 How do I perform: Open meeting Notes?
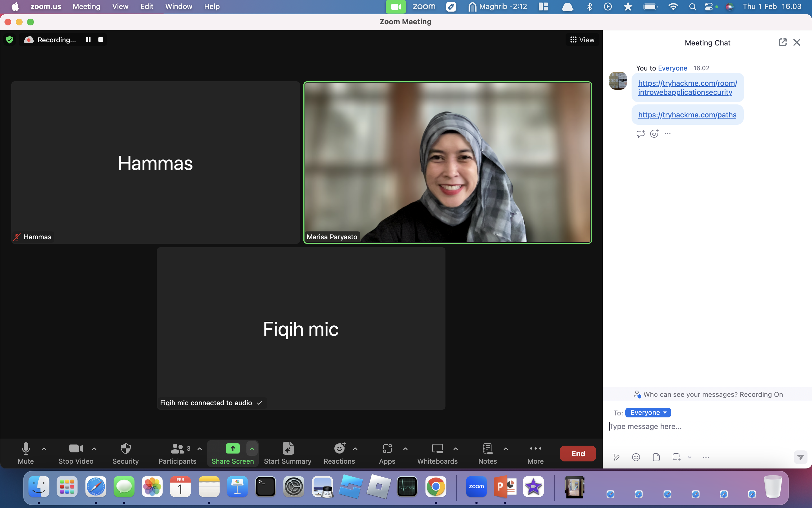click(487, 453)
